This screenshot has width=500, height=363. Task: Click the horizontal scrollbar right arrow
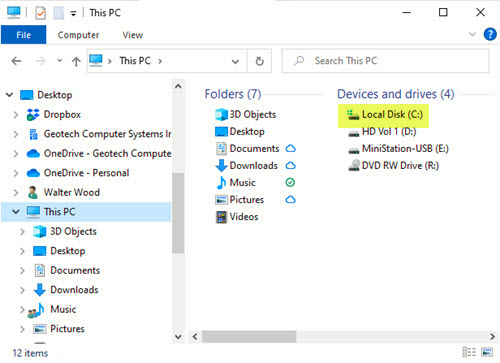click(492, 337)
